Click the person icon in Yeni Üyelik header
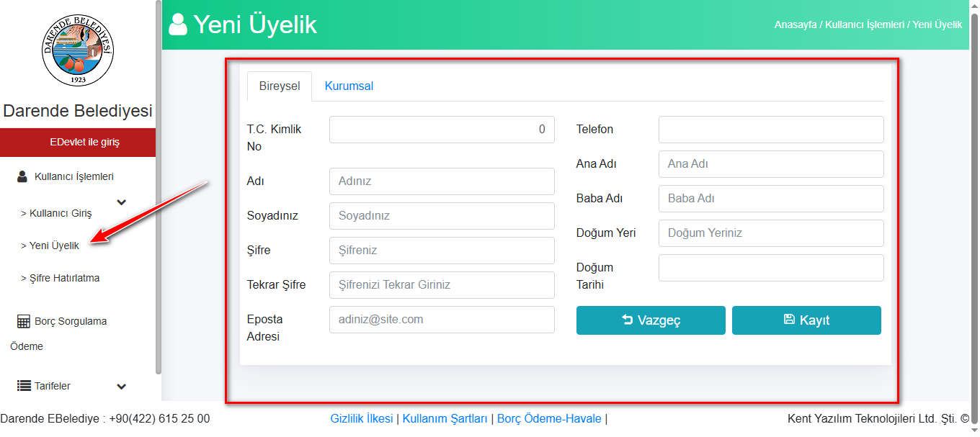This screenshot has width=980, height=437. pyautogui.click(x=177, y=24)
